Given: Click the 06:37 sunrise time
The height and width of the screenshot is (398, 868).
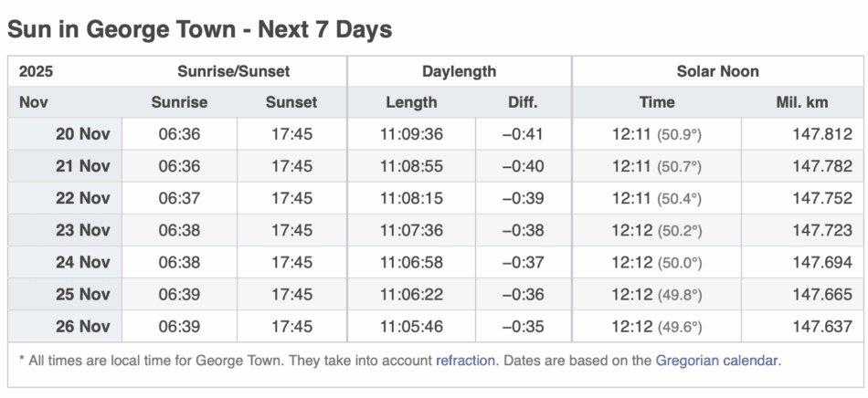Looking at the screenshot, I should pos(179,198).
